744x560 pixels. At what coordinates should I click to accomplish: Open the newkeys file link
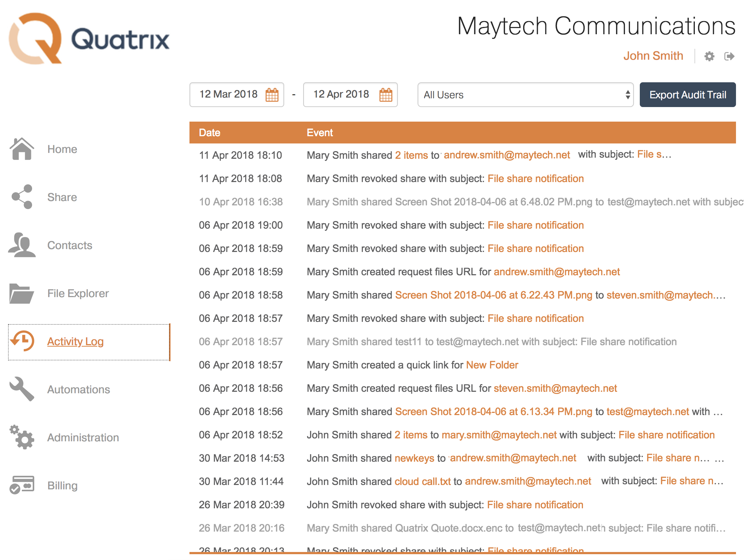coord(415,458)
